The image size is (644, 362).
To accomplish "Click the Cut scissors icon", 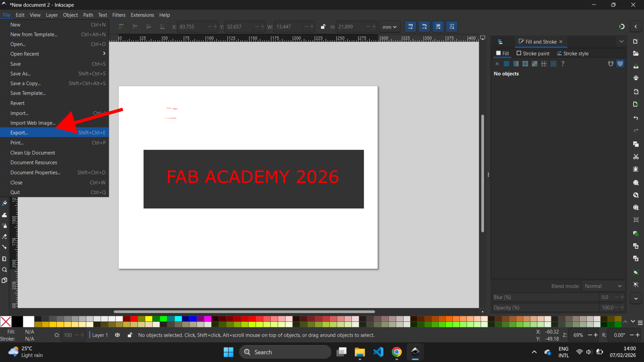I will tap(636, 157).
